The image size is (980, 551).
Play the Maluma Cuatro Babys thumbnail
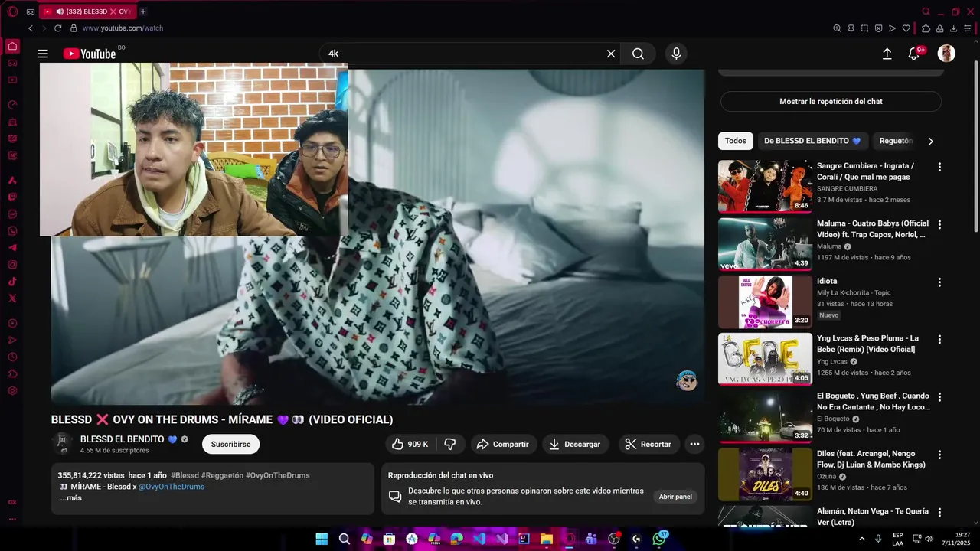[765, 243]
